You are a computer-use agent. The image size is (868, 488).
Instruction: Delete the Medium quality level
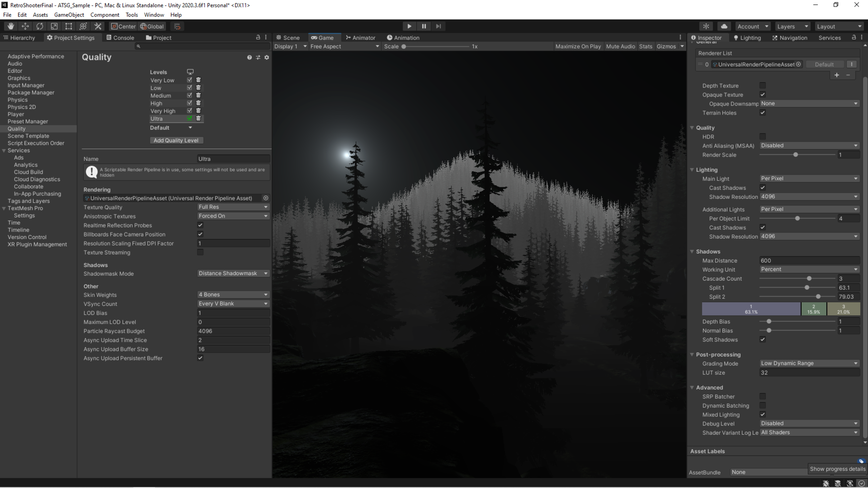tap(198, 95)
